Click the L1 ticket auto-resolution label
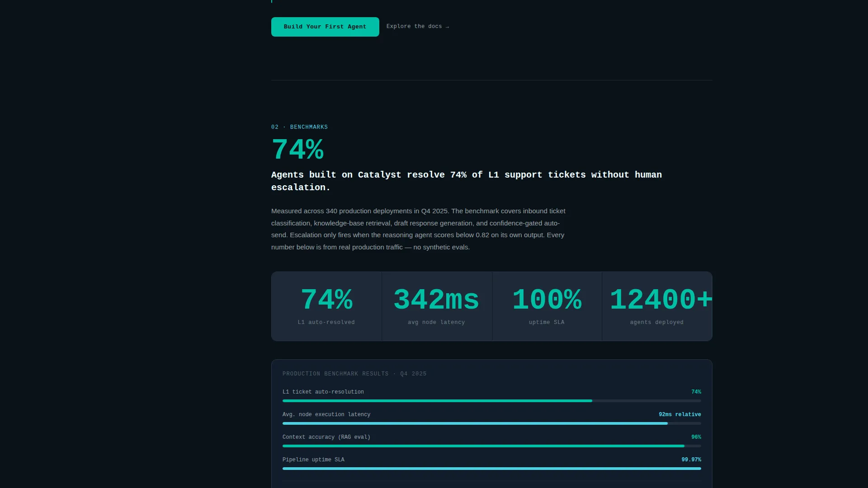The width and height of the screenshot is (868, 488). pyautogui.click(x=323, y=392)
